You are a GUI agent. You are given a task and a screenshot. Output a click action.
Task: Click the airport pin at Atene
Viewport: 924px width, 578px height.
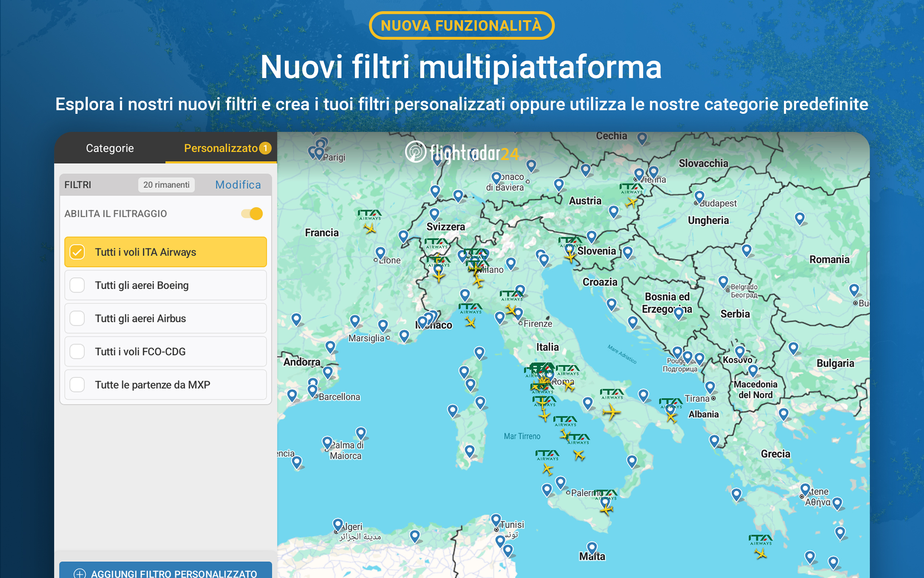tap(805, 490)
